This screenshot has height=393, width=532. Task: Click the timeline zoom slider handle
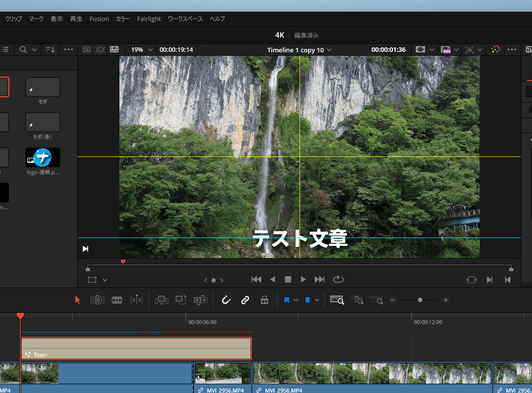[x=420, y=300]
